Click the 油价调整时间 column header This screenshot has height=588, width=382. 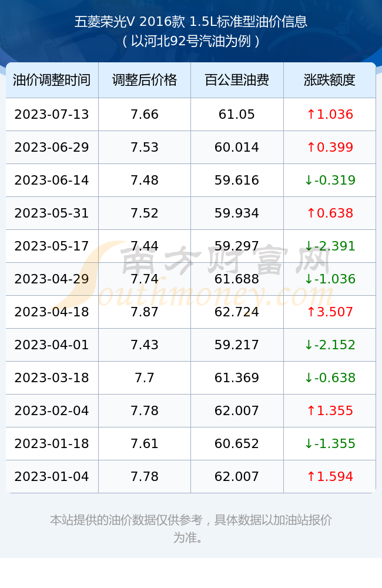tap(52, 80)
